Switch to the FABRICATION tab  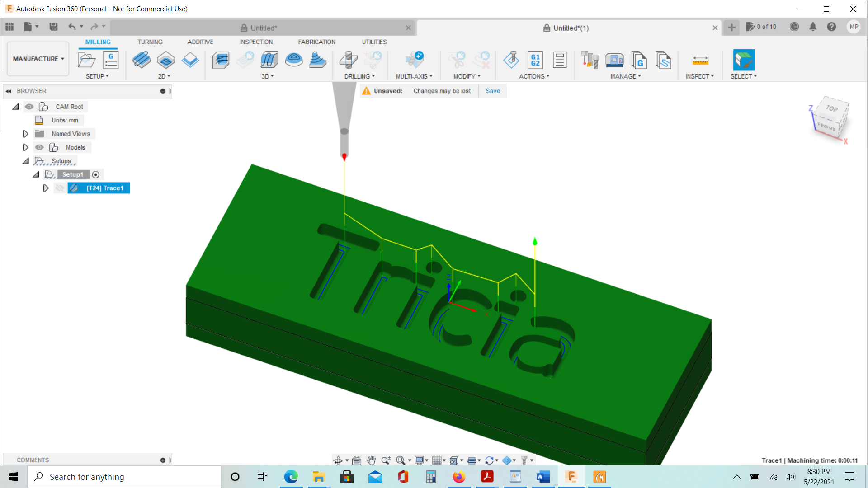coord(316,42)
